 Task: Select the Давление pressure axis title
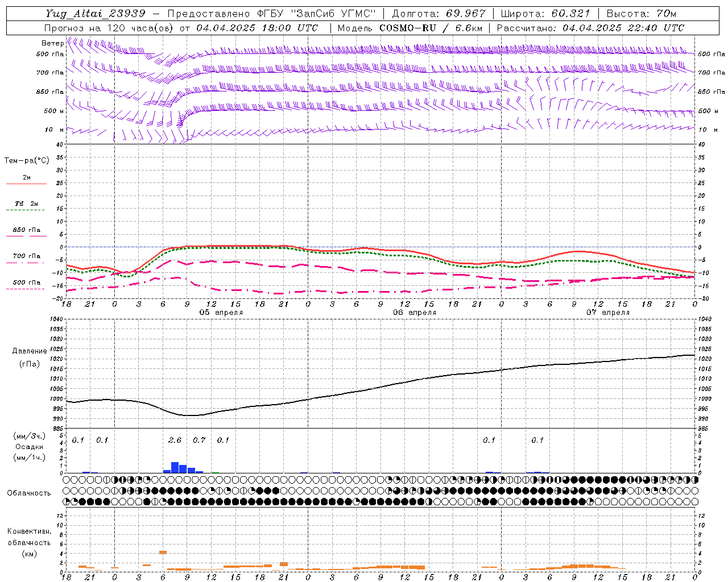[30, 351]
